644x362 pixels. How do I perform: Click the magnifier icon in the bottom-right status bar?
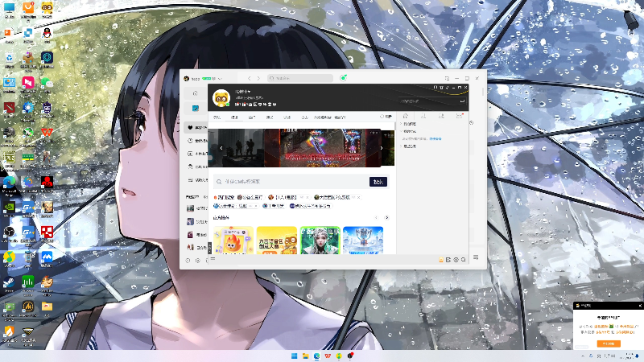464,260
